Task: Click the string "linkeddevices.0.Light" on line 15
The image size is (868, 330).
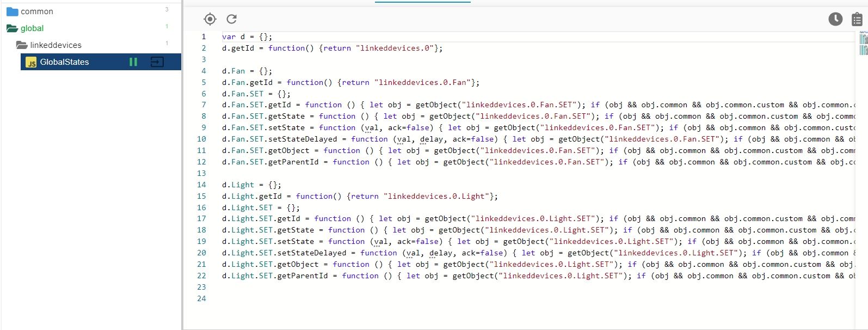Action: coord(436,196)
